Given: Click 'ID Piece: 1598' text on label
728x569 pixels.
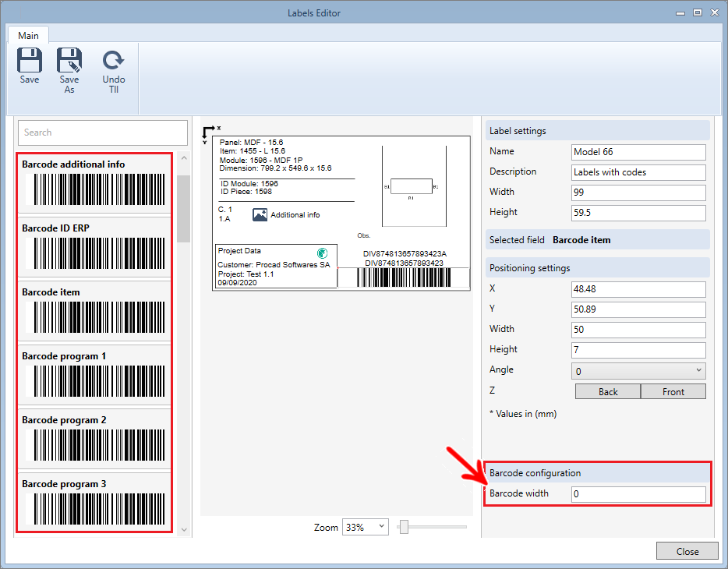Looking at the screenshot, I should (246, 191).
